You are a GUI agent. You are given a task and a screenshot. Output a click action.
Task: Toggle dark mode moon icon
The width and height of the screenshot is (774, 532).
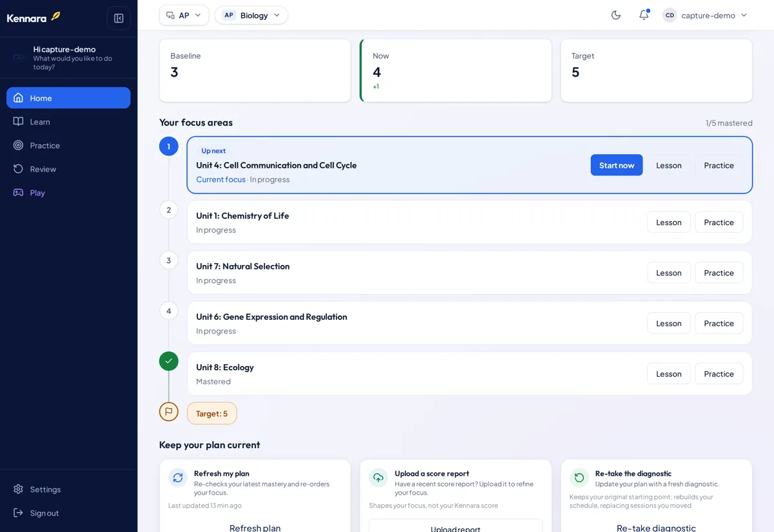pos(616,15)
